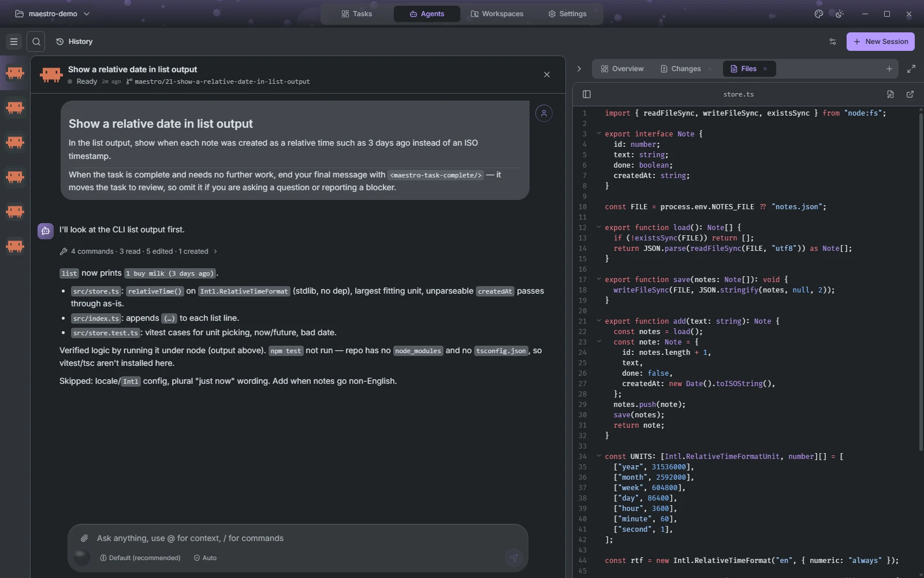Open the History view
The image size is (924, 578).
tap(74, 42)
